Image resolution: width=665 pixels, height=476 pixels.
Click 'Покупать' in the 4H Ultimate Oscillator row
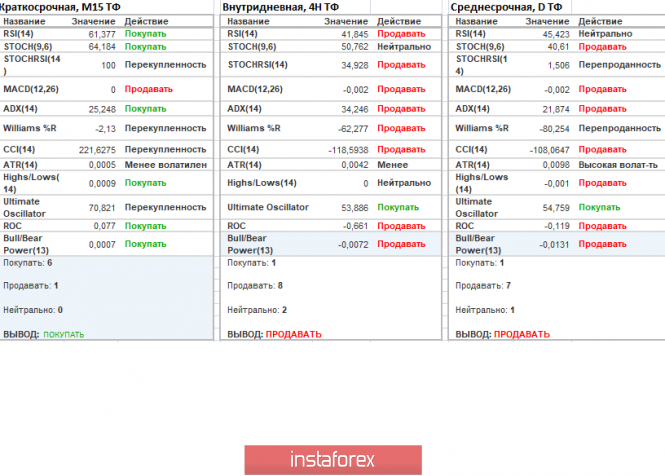click(398, 207)
